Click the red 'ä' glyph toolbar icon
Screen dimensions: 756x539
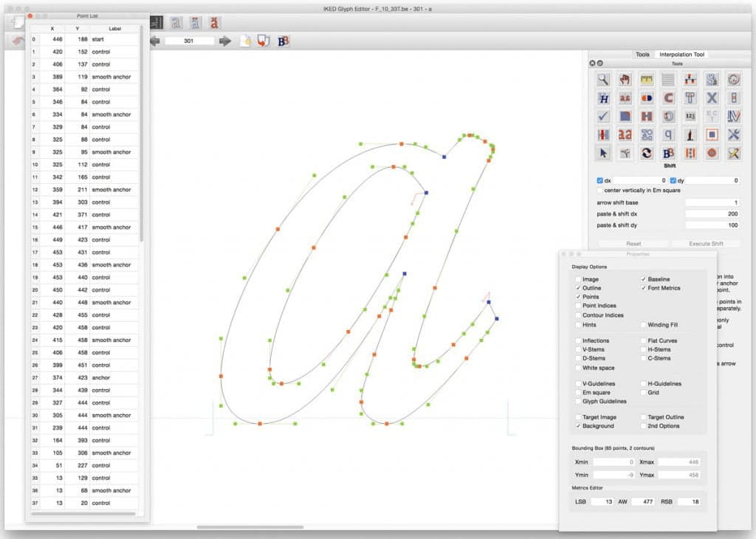point(214,23)
